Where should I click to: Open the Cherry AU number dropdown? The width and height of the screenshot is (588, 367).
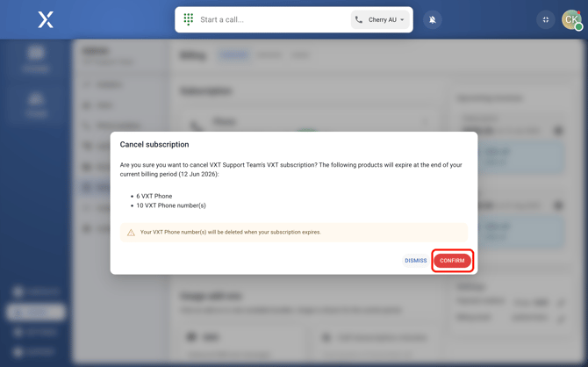point(381,19)
